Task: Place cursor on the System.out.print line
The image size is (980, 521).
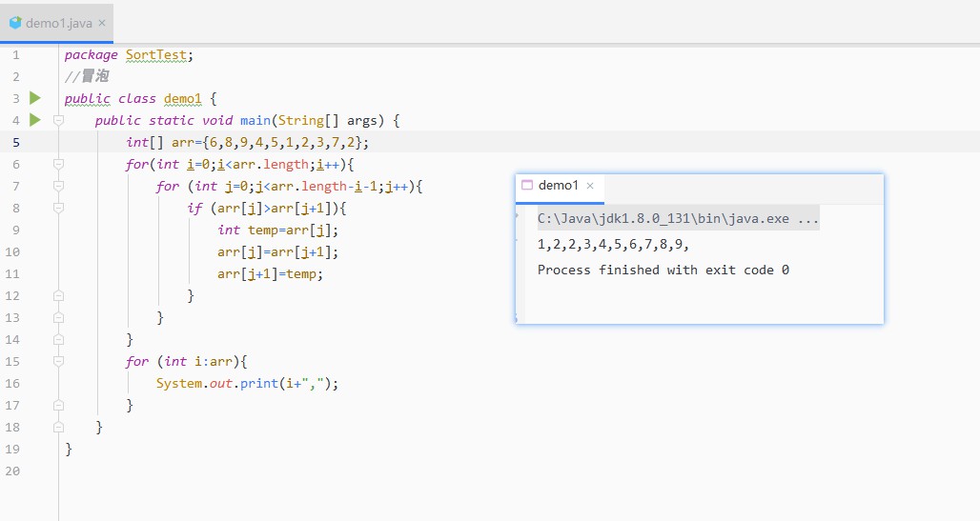Action: tap(247, 383)
